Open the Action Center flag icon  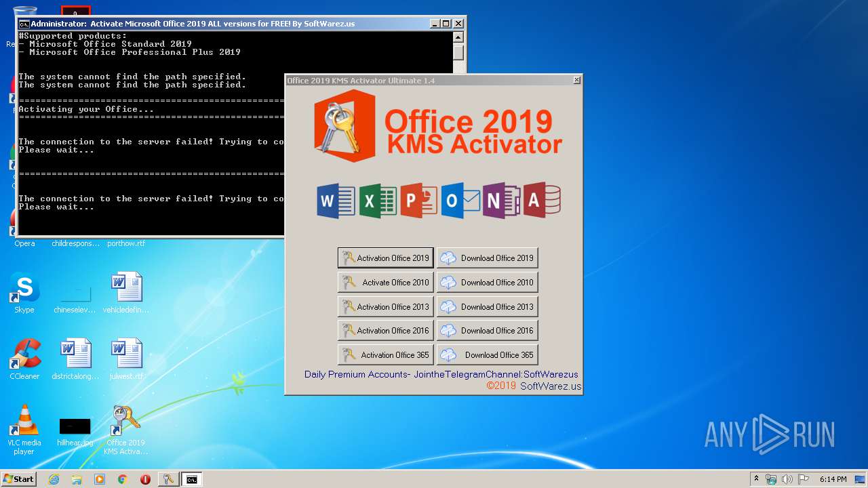[x=804, y=479]
